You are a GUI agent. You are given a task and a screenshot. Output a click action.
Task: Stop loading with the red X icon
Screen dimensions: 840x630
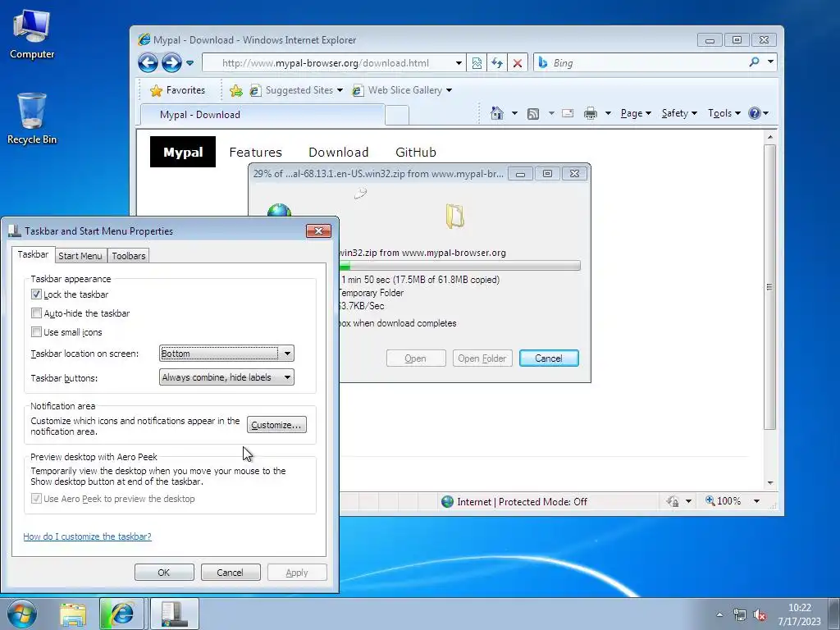coord(518,63)
